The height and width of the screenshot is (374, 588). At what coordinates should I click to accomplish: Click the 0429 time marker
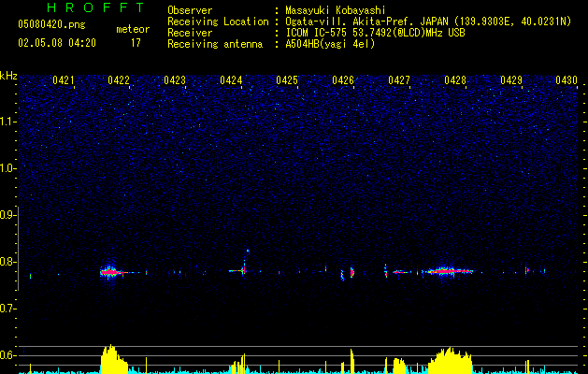[511, 79]
